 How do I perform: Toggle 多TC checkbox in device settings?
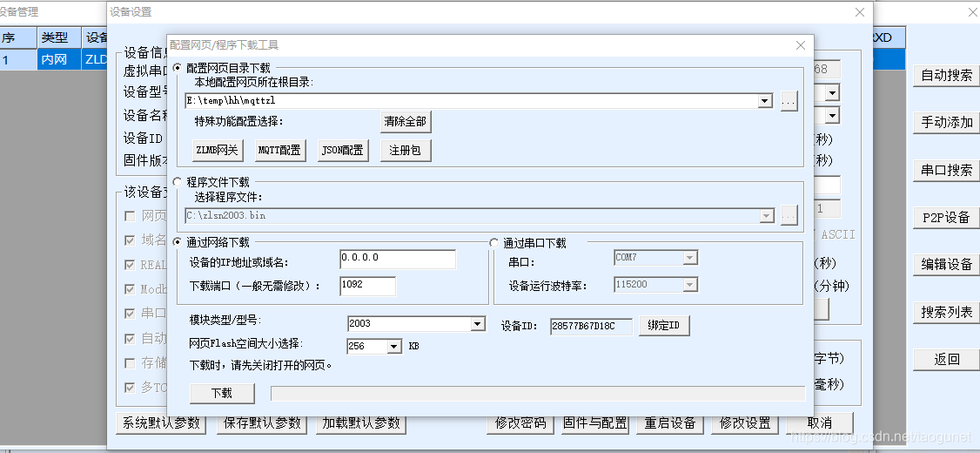pos(130,388)
